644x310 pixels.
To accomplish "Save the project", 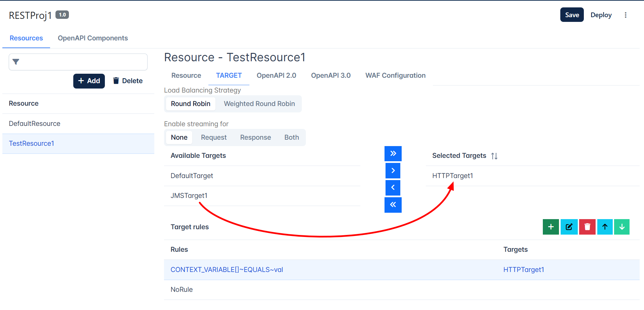I will pyautogui.click(x=572, y=15).
